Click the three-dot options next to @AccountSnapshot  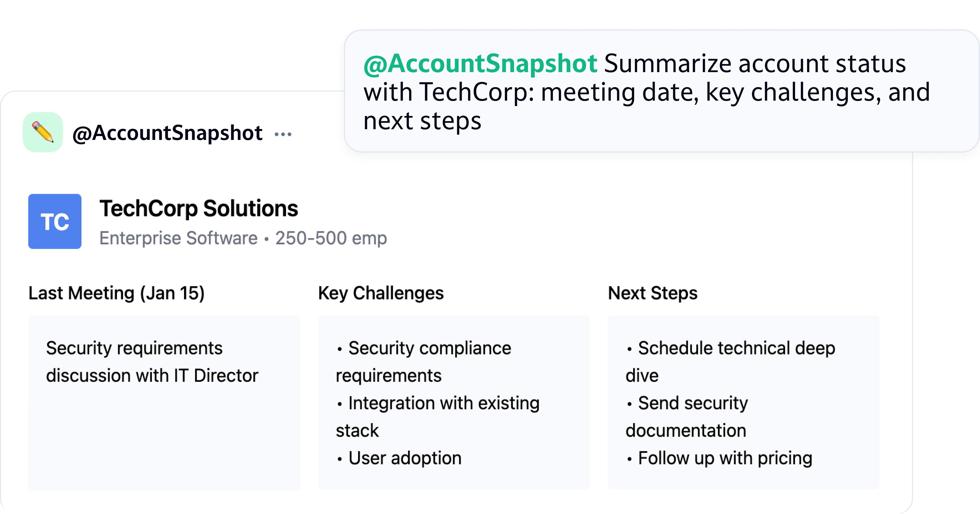pyautogui.click(x=283, y=134)
